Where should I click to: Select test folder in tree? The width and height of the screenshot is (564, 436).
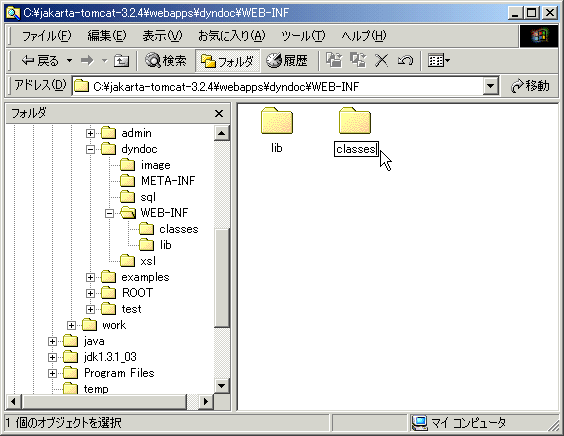(x=131, y=309)
